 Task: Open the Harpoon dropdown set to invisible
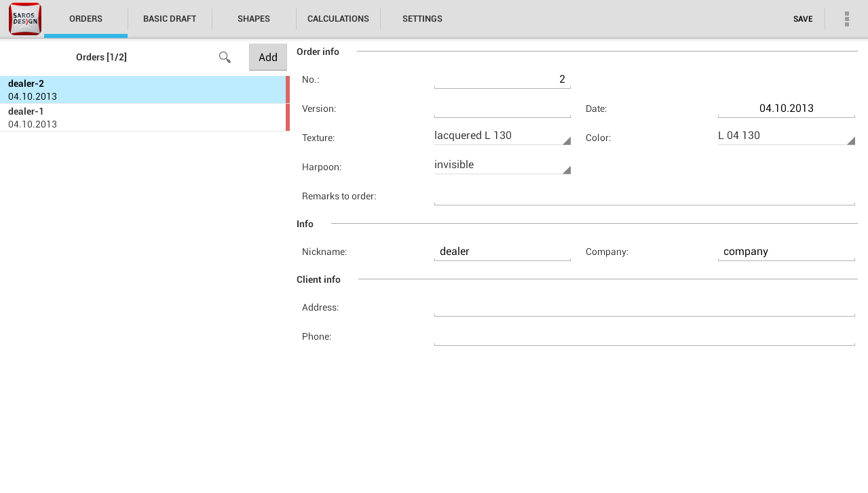click(502, 165)
